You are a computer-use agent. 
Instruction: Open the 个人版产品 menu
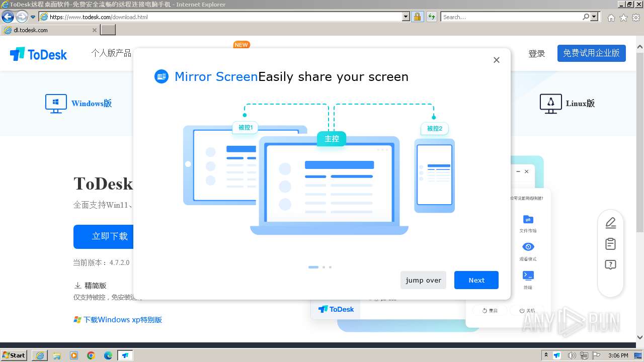click(x=111, y=53)
